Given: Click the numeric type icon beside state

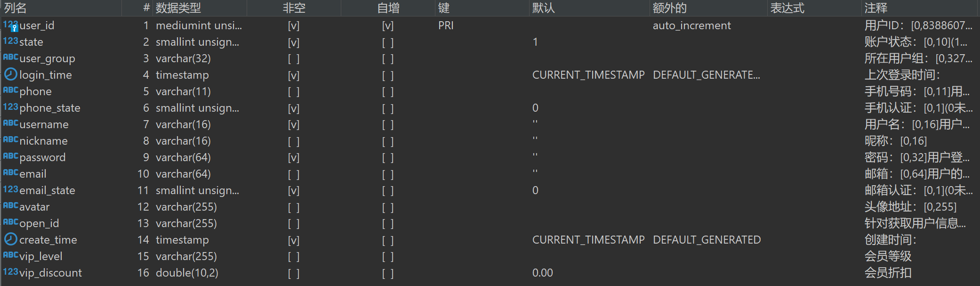Looking at the screenshot, I should pyautogui.click(x=10, y=41).
